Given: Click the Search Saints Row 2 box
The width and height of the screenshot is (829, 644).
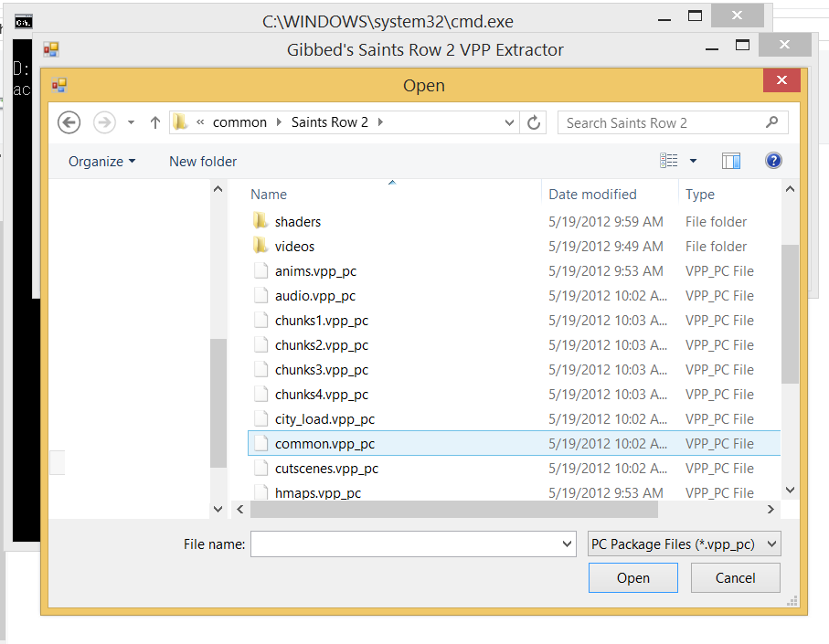Looking at the screenshot, I should click(673, 122).
